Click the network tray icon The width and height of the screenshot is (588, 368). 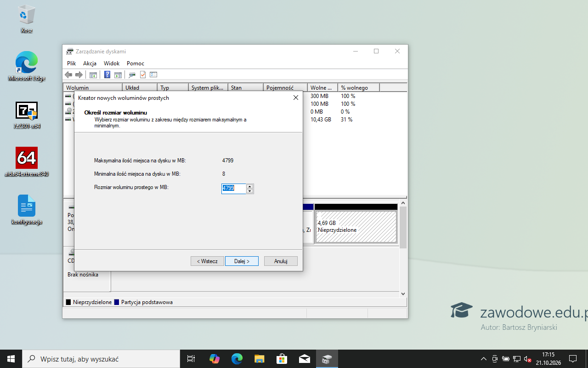(517, 359)
